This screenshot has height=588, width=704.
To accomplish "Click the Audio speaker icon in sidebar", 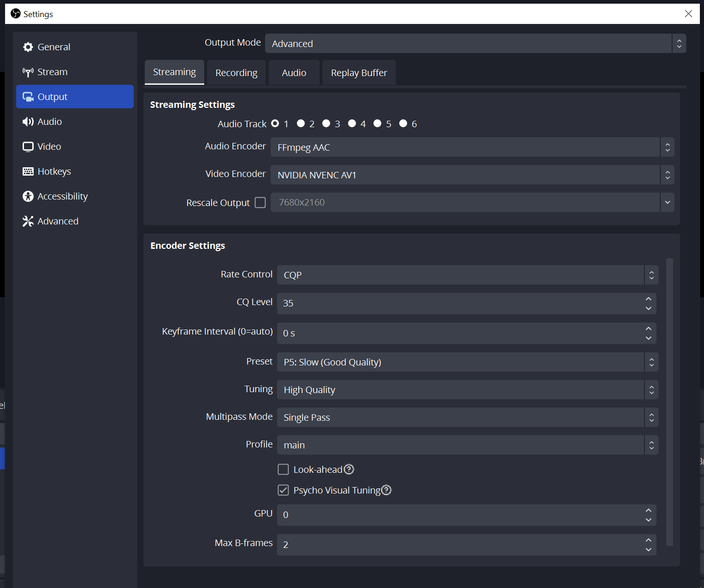I will tap(28, 122).
